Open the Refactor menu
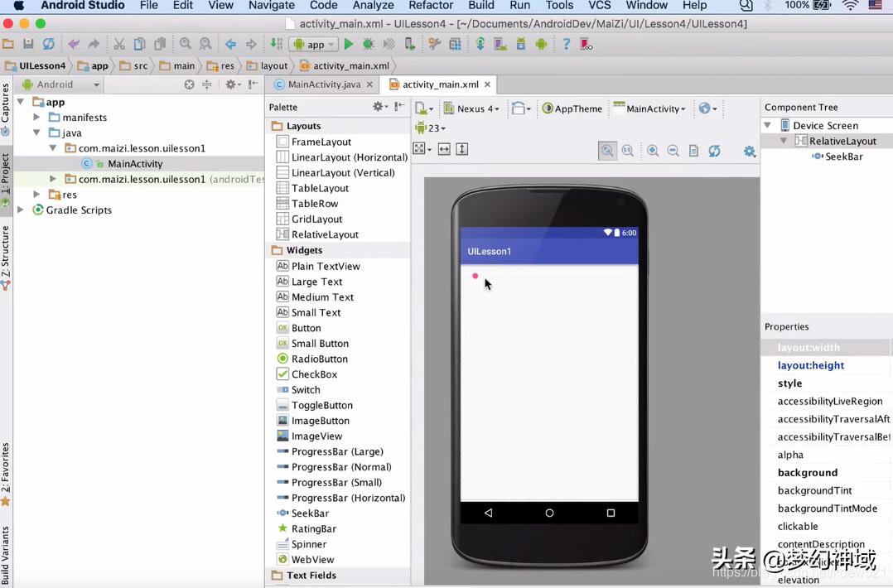893x588 pixels. (431, 6)
